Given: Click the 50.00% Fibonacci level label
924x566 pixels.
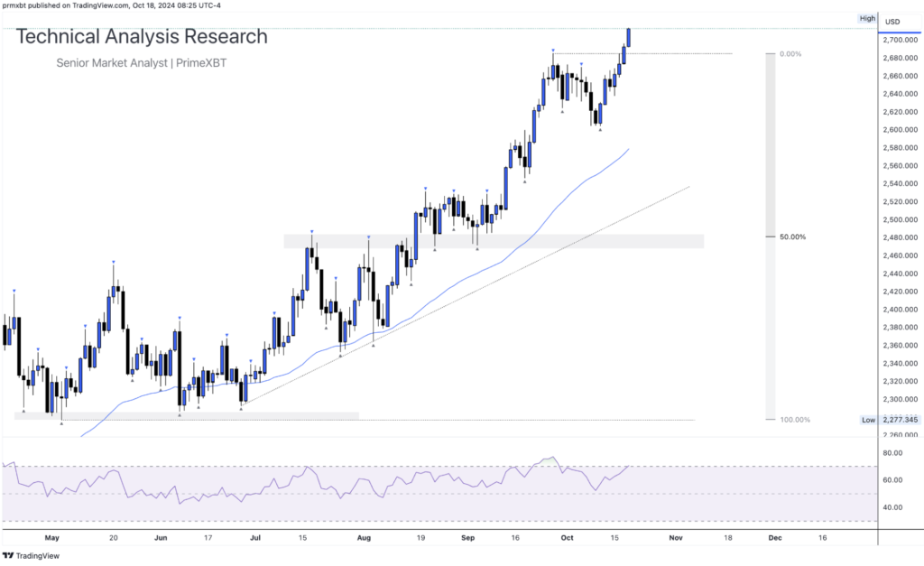Looking at the screenshot, I should (792, 237).
